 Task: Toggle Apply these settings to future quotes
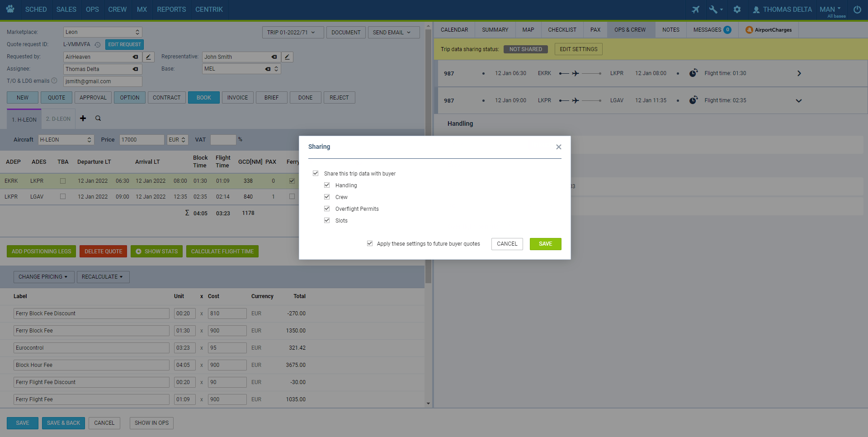coord(370,244)
